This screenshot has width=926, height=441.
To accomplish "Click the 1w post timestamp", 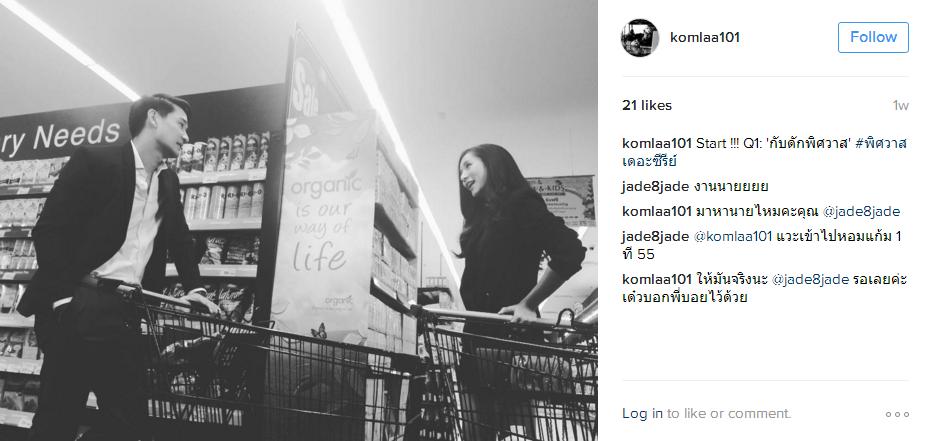I will (x=901, y=106).
